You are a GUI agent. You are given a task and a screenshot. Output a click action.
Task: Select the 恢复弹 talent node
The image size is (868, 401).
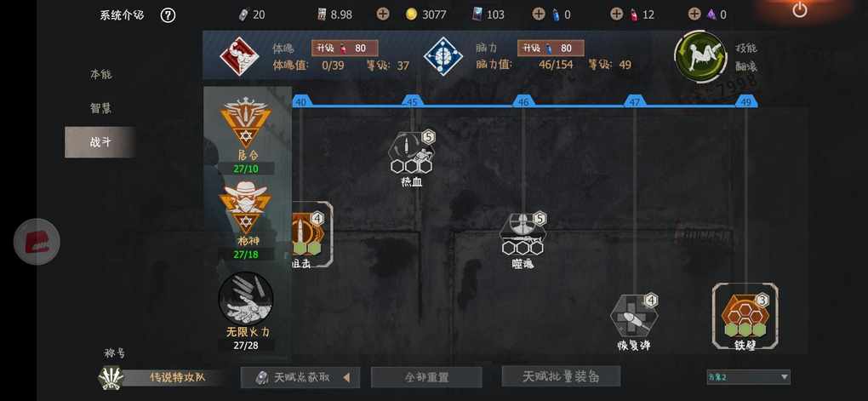[634, 318]
